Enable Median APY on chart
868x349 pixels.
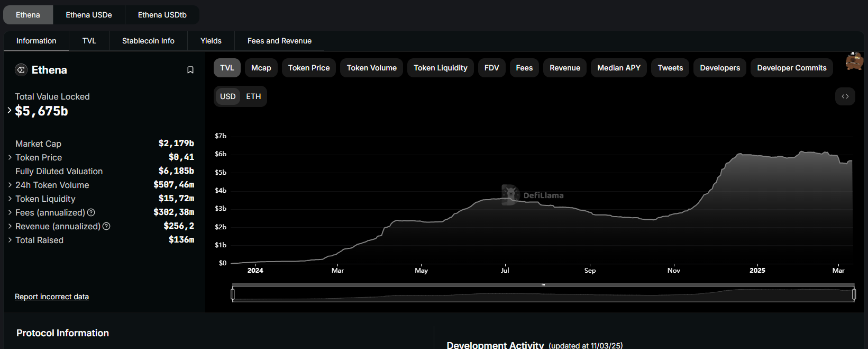coord(619,68)
